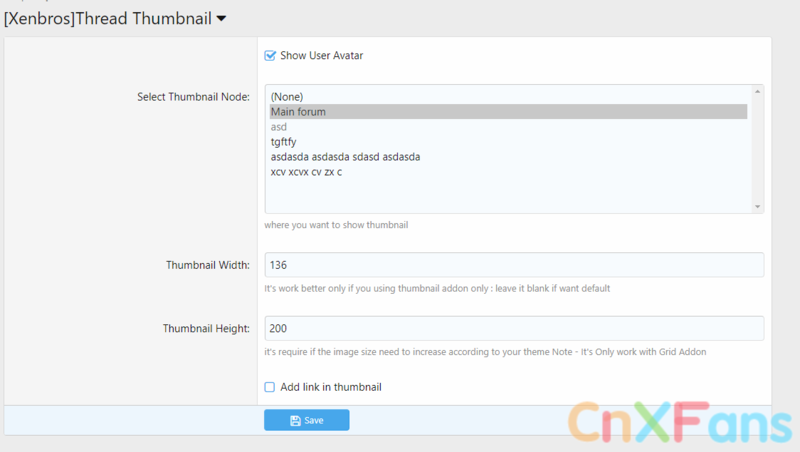Click the Show User Avatar label text
Screen dimensions: 800x452
coord(321,56)
